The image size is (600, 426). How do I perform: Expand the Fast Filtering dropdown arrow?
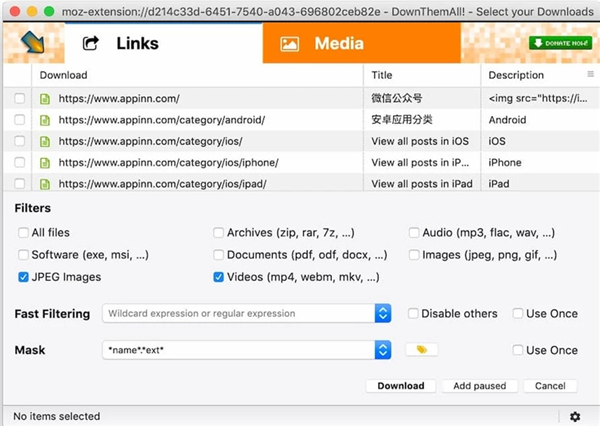[x=382, y=314]
